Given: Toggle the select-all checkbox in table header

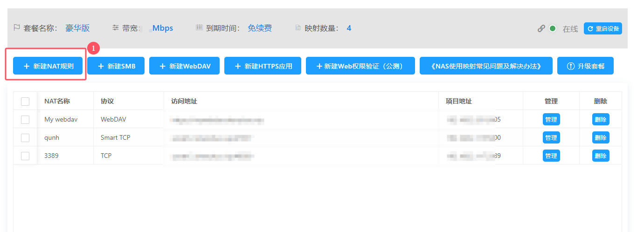Looking at the screenshot, I should click(25, 102).
